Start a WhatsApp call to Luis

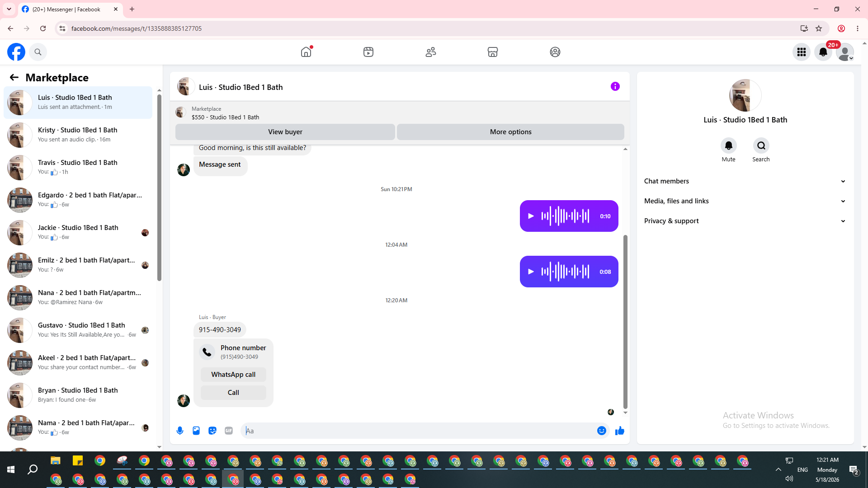(233, 375)
